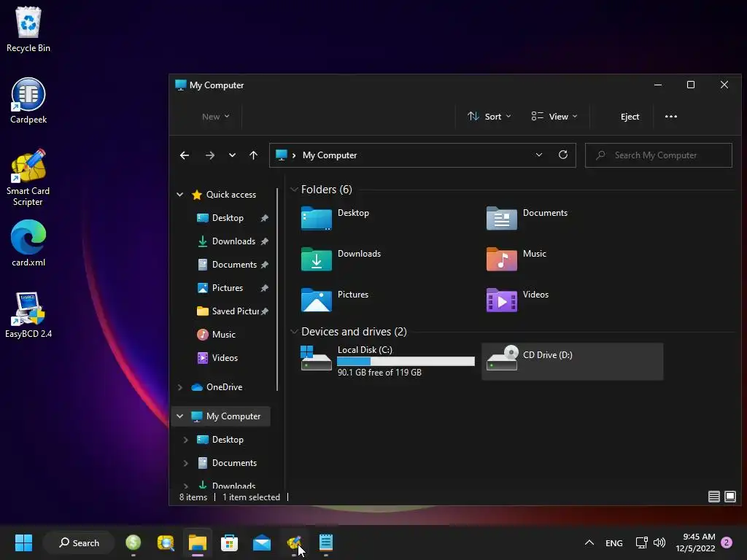This screenshot has width=747, height=560.
Task: Open the notification center badge
Action: click(727, 542)
